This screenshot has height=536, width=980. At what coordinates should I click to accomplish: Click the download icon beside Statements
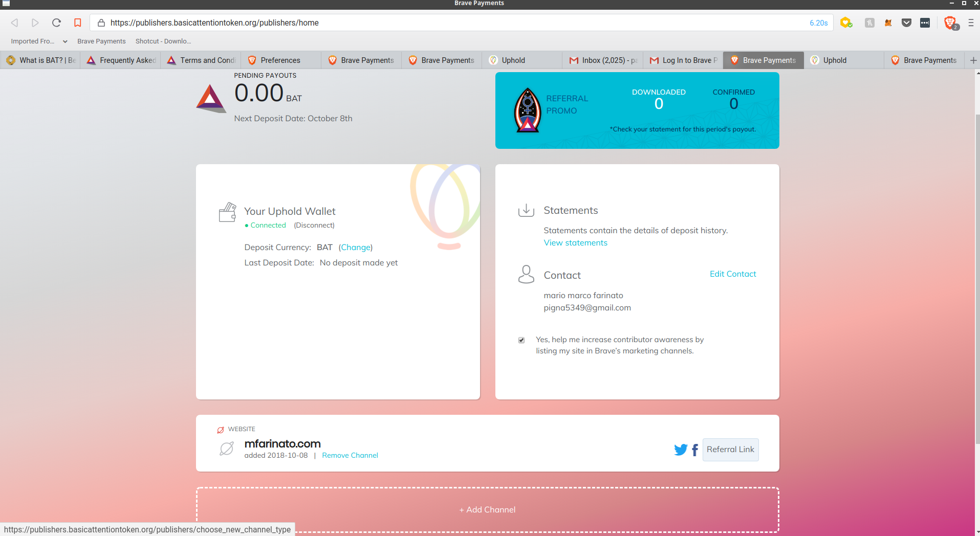click(526, 210)
